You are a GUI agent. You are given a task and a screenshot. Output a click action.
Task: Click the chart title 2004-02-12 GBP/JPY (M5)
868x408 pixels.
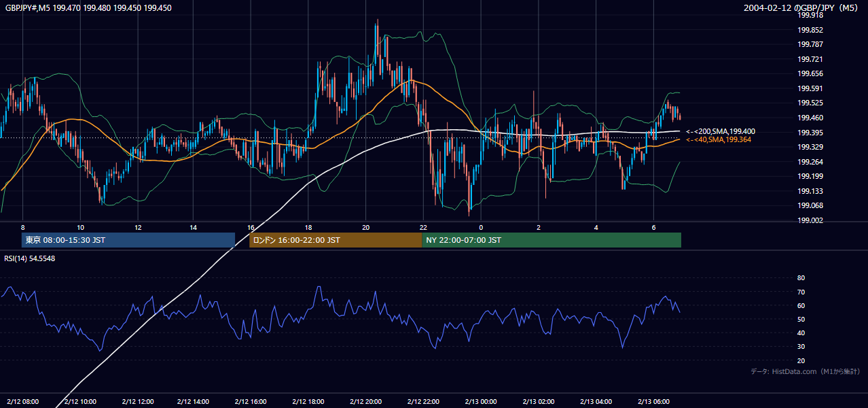tap(801, 8)
